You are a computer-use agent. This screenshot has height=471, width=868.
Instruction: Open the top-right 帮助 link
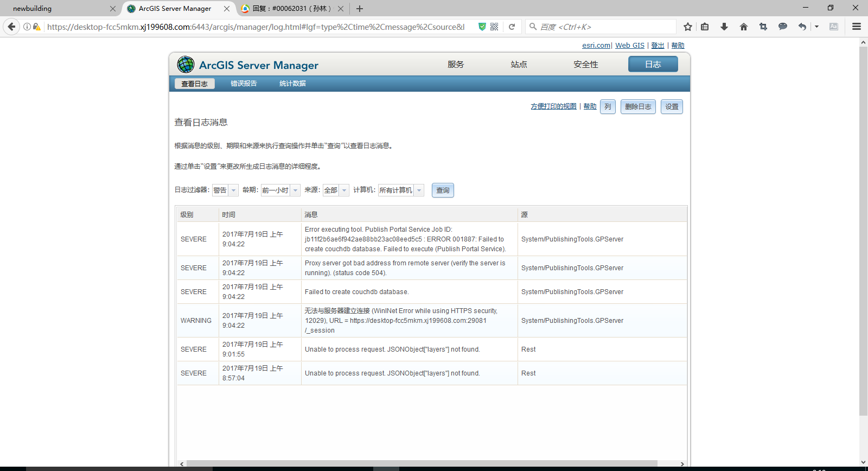[678, 46]
